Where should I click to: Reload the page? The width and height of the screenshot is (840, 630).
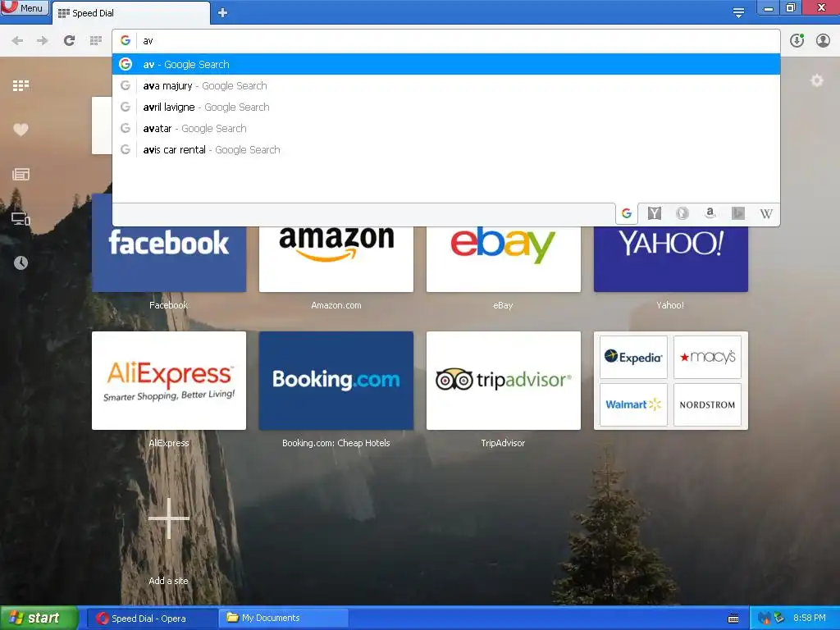click(x=69, y=41)
